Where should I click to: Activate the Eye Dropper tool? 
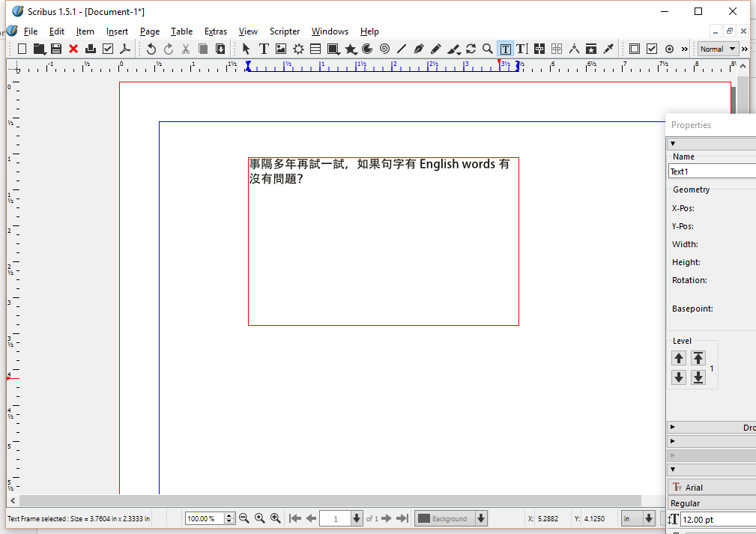[x=608, y=49]
